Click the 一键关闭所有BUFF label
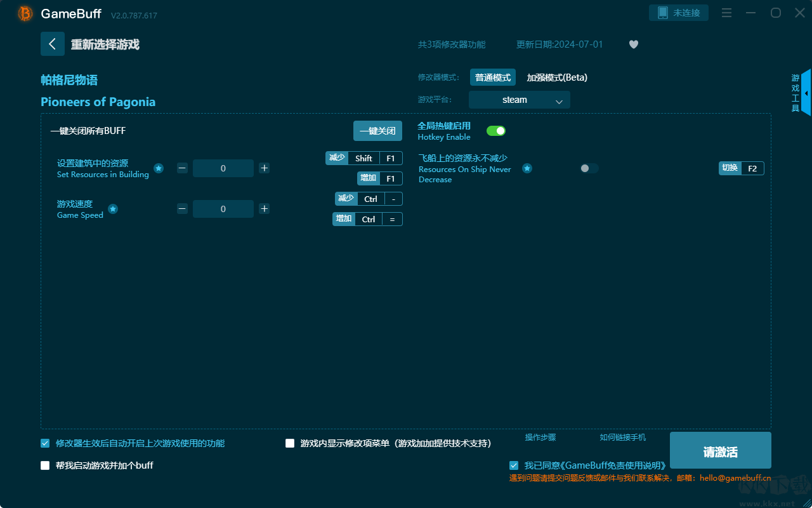 (x=88, y=131)
